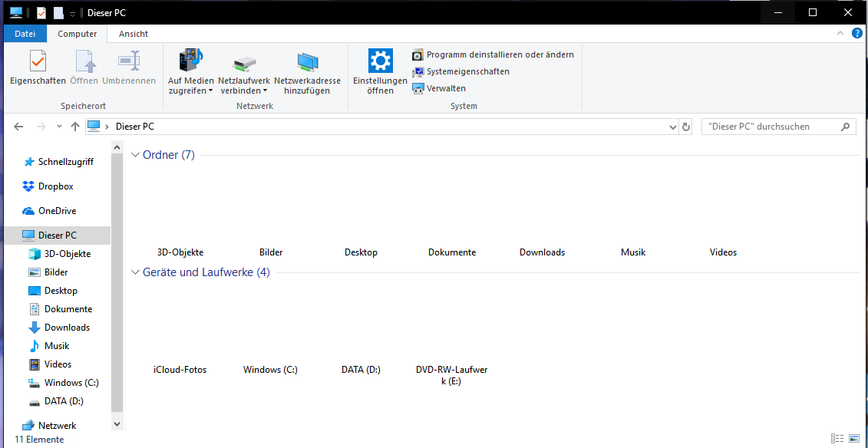
Task: Click the Systemeigenschaften icon
Action: click(418, 71)
